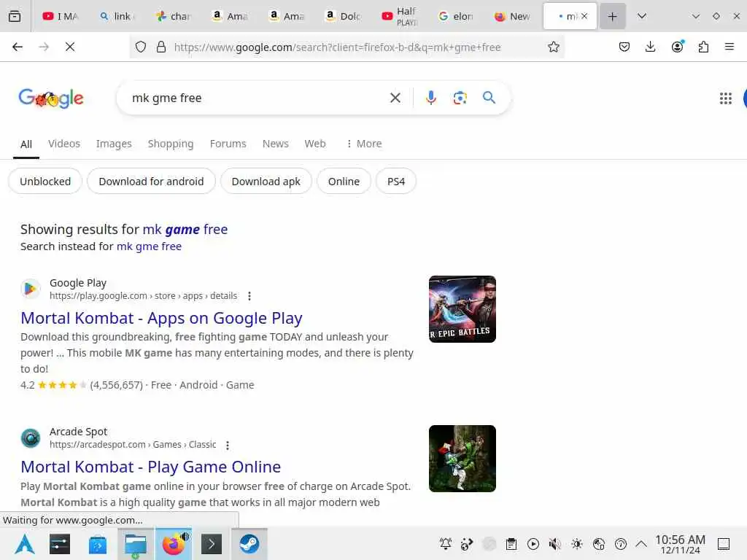List all tabs dropdown arrow
The height and width of the screenshot is (560, 747).
coord(642,16)
